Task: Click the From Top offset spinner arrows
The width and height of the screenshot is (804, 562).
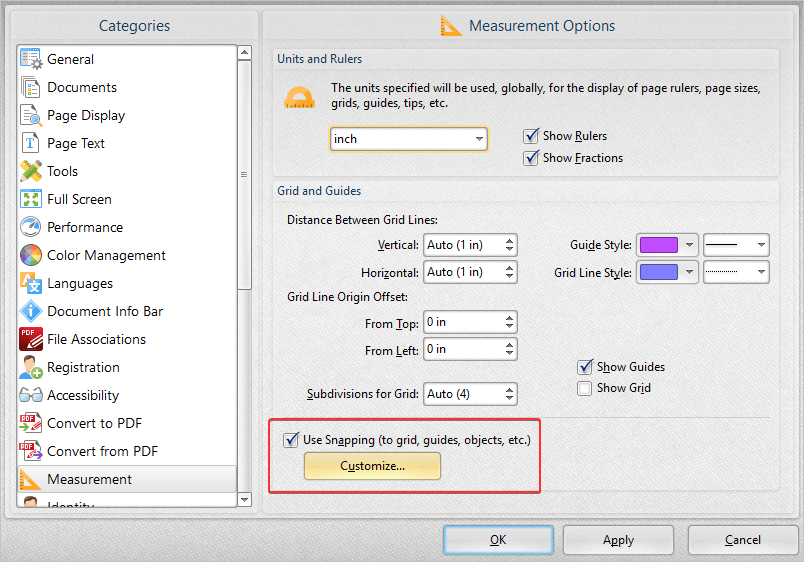Action: 509,322
